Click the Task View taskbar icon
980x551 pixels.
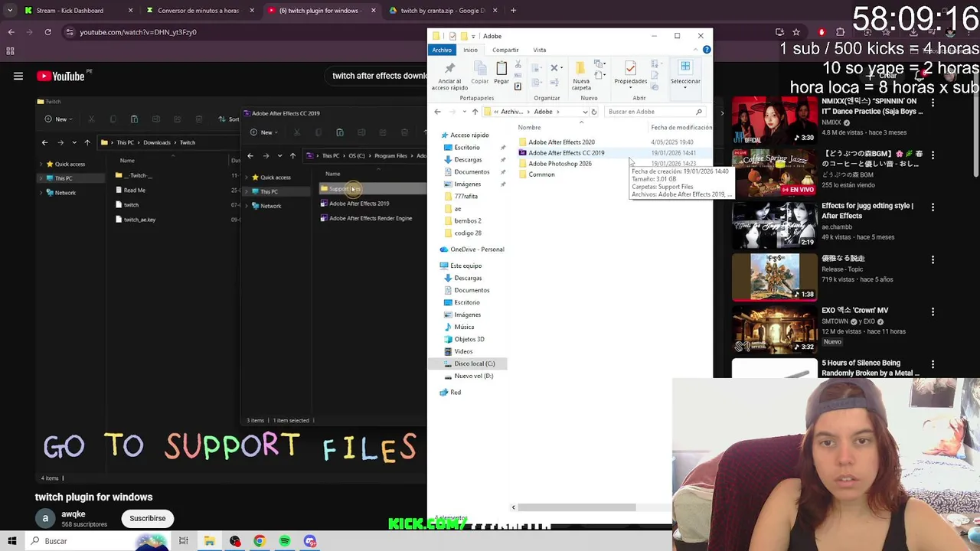tap(184, 541)
